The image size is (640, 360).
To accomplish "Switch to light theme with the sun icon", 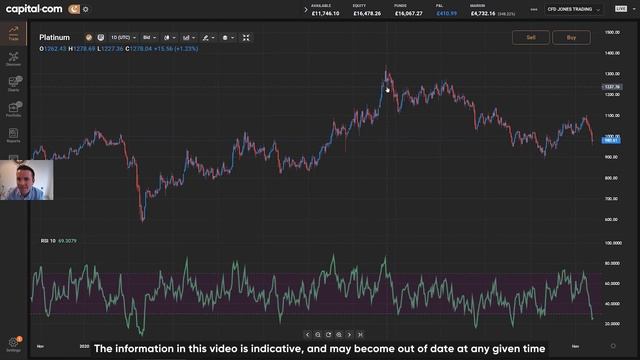I will click(x=86, y=9).
